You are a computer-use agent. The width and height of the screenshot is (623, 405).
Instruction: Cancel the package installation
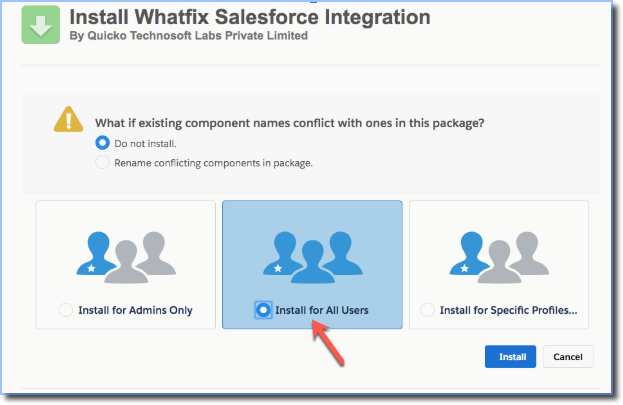point(568,357)
